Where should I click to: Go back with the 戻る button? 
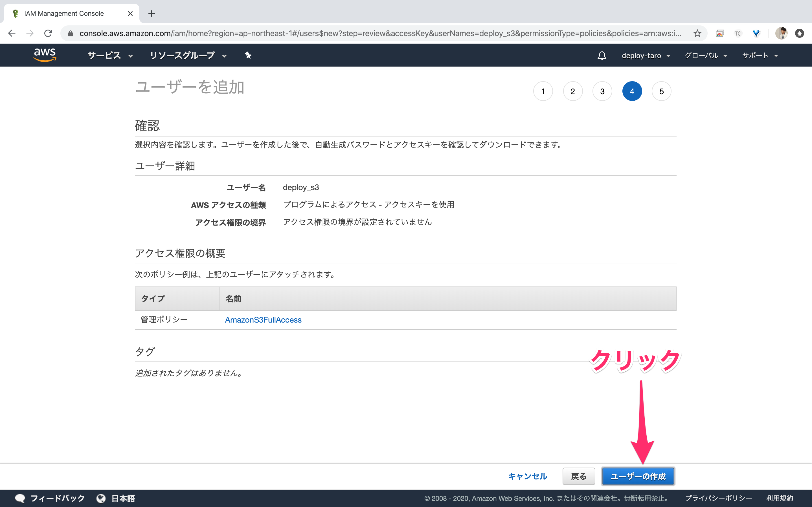click(578, 476)
